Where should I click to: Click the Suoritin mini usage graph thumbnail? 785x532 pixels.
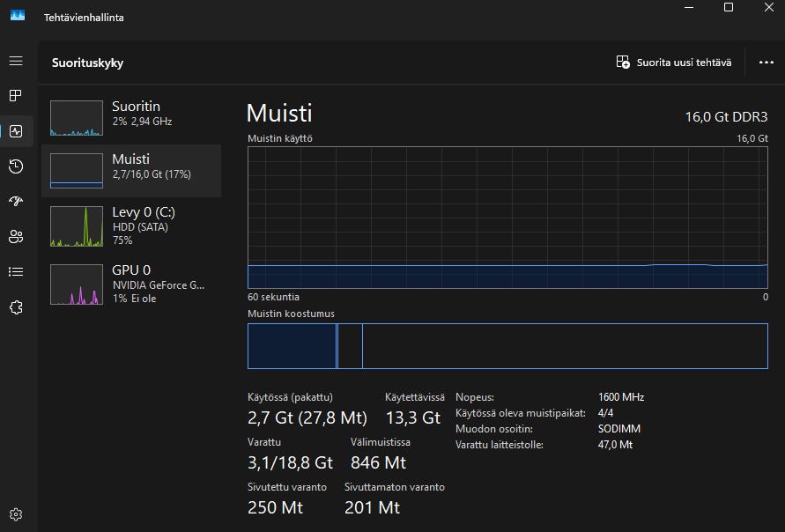tap(77, 118)
